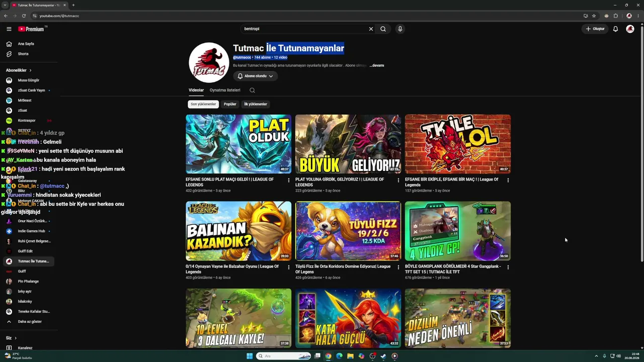Image resolution: width=644 pixels, height=362 pixels.
Task: Open the YouTube account avatar menu
Action: [630, 29]
